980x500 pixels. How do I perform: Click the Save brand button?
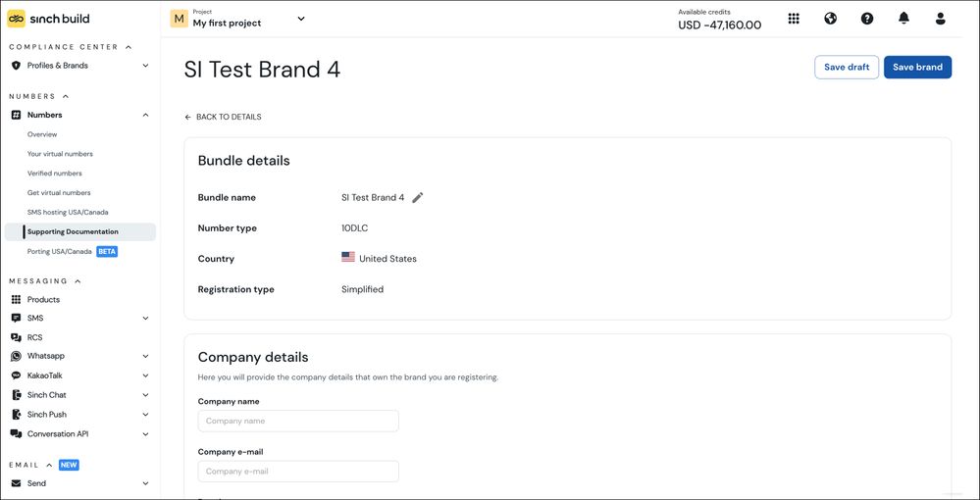click(917, 68)
